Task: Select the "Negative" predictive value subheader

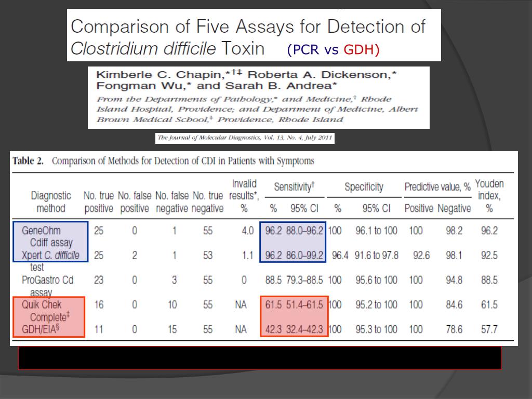Action: click(x=454, y=208)
